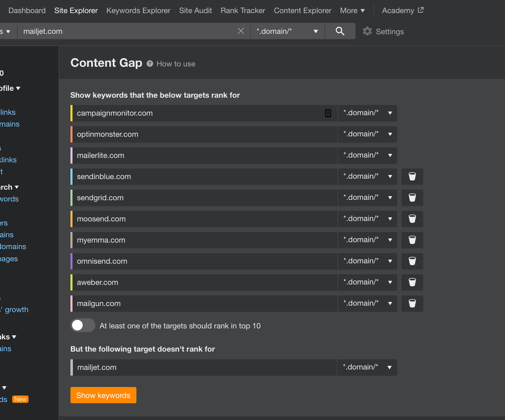Screen dimensions: 505x420
Task: Open Settings via the gear icon
Action: pyautogui.click(x=367, y=32)
